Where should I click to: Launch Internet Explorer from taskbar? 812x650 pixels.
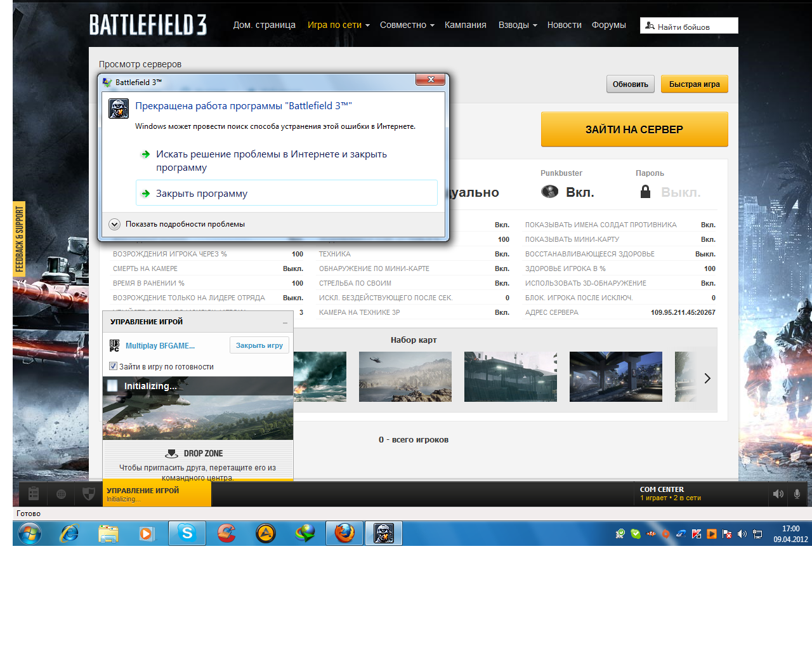tap(69, 533)
